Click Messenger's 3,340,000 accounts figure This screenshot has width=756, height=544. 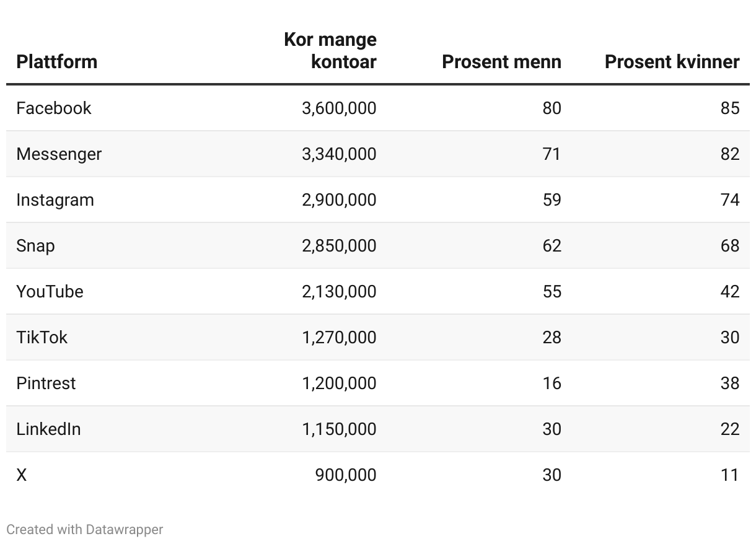339,154
